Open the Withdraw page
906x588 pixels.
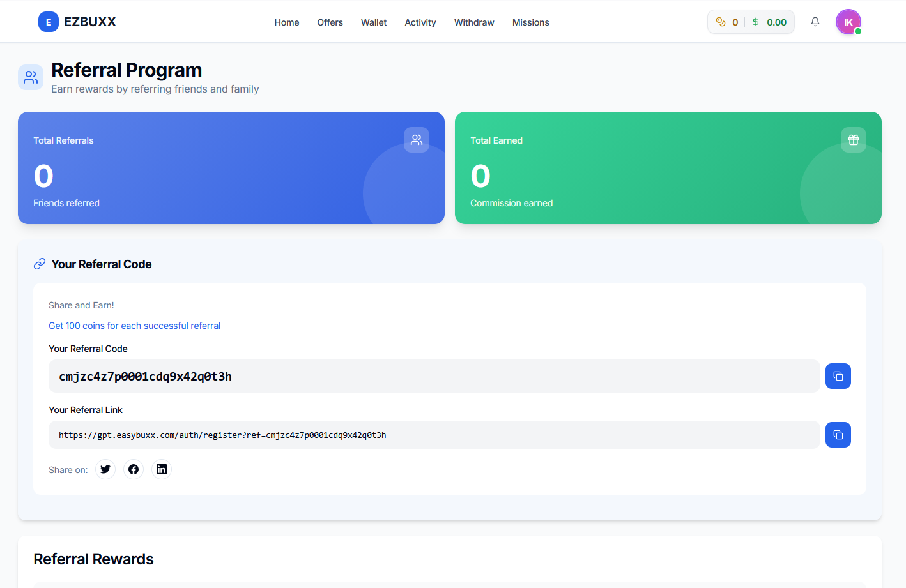click(474, 22)
